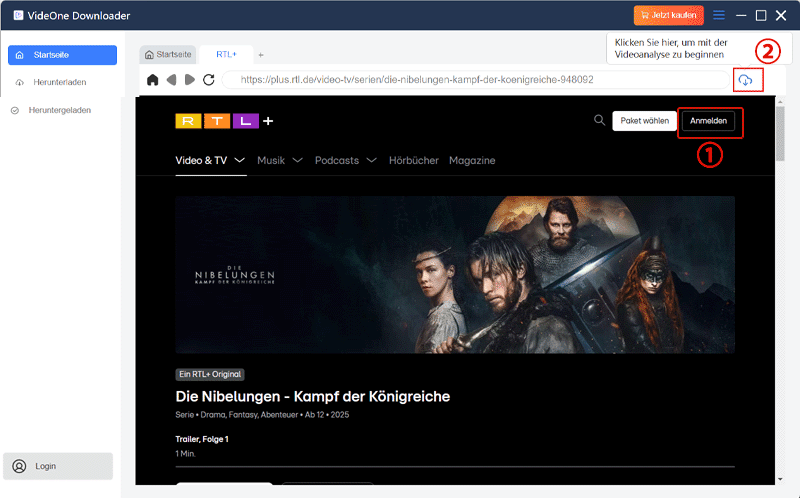The width and height of the screenshot is (800, 498).
Task: Switch to the Startseite browser tab
Action: (x=168, y=55)
